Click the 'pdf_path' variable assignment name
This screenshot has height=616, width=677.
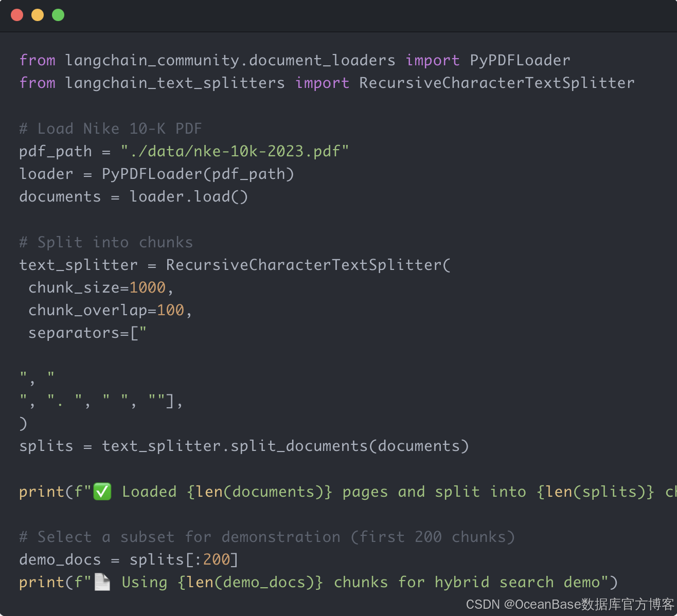pos(56,152)
